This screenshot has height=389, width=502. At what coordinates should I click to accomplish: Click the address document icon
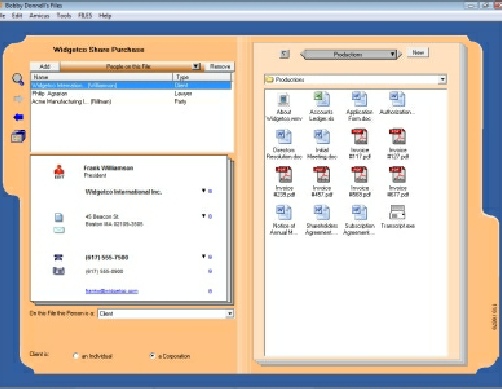59,218
